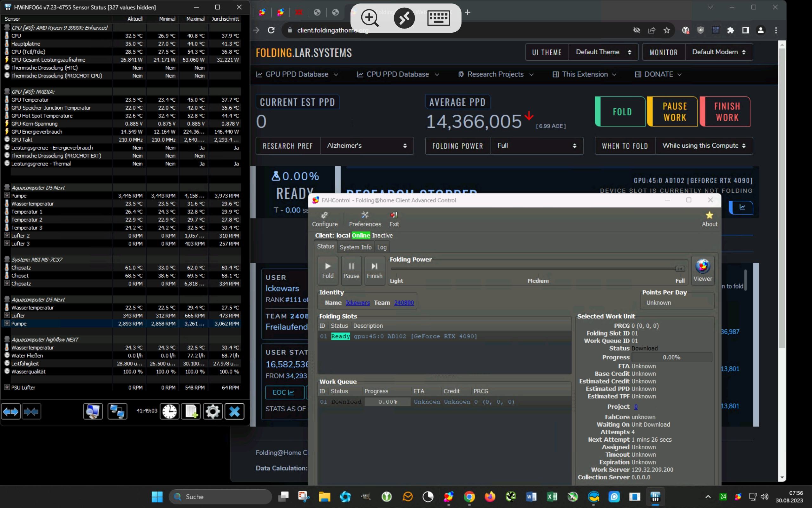
Task: Click remote desktop connection icon in overlay
Action: [x=404, y=18]
